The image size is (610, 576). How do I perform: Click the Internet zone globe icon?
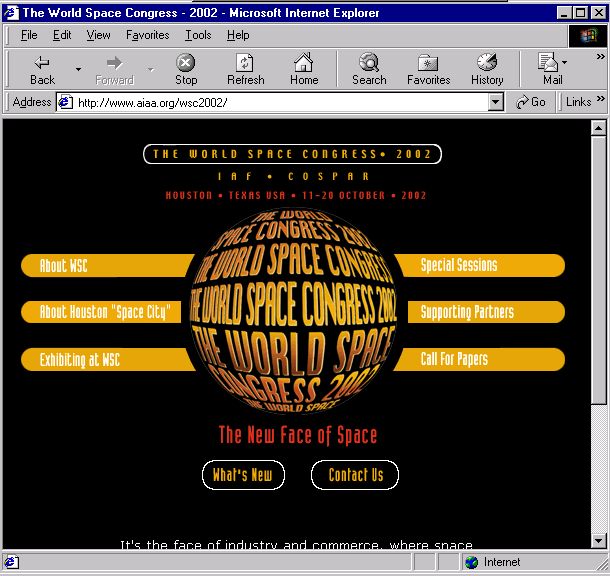[x=471, y=562]
